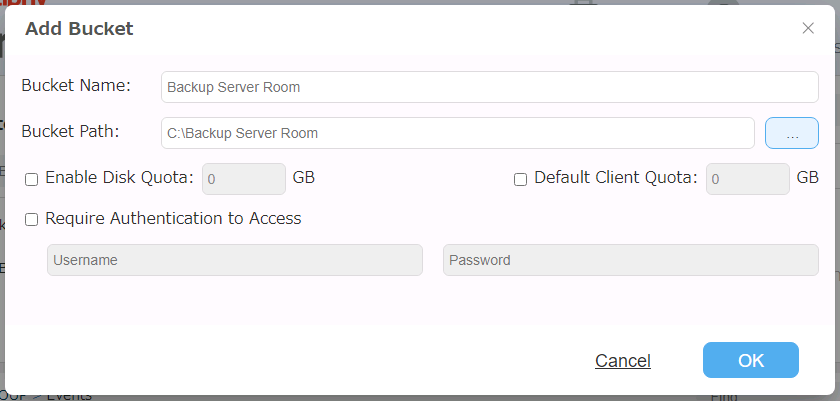Screen dimensions: 840x401
Task: Open the Bucket Path browse (...) button
Action: [791, 133]
